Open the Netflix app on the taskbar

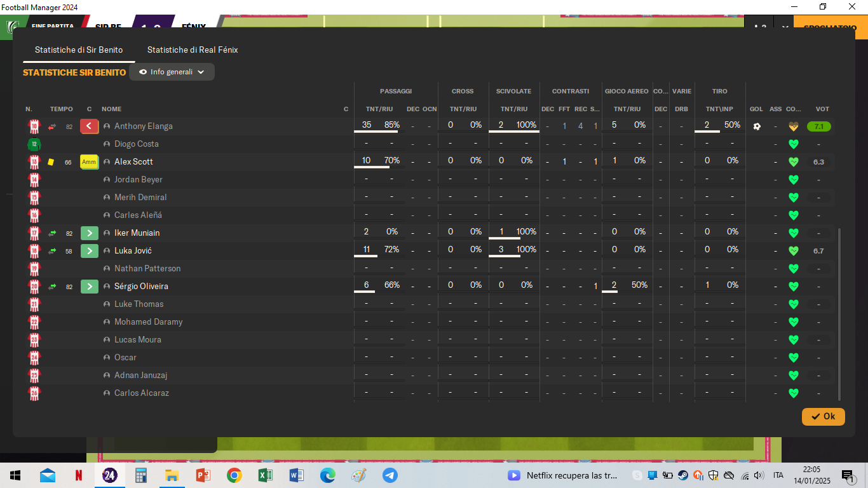[79, 475]
